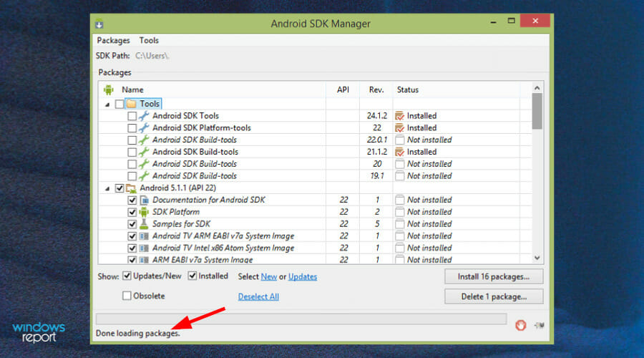Check Android SDK Build-tools 19.1 checkbox
644x358 pixels.
132,176
